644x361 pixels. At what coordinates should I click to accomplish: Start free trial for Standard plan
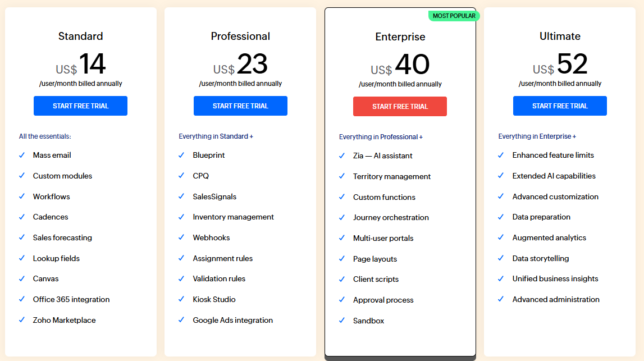80,106
